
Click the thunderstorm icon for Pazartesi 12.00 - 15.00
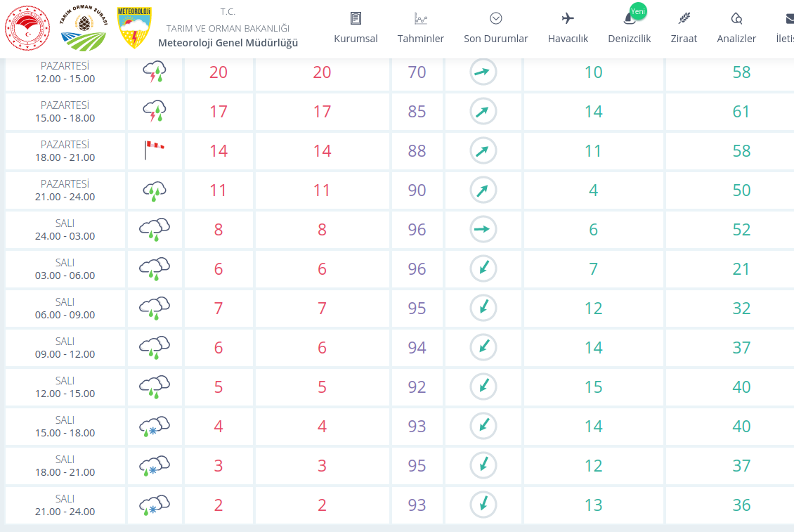[x=155, y=72]
